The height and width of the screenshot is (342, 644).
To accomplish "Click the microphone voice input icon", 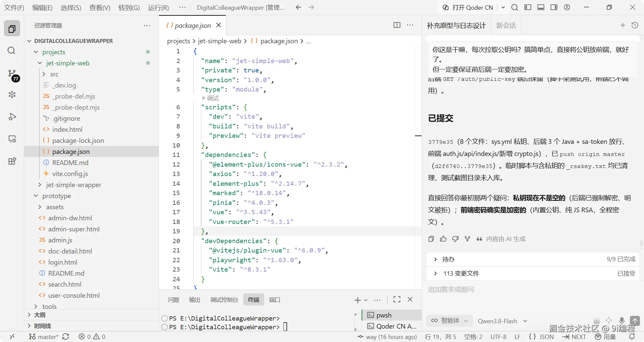I will point(622,321).
